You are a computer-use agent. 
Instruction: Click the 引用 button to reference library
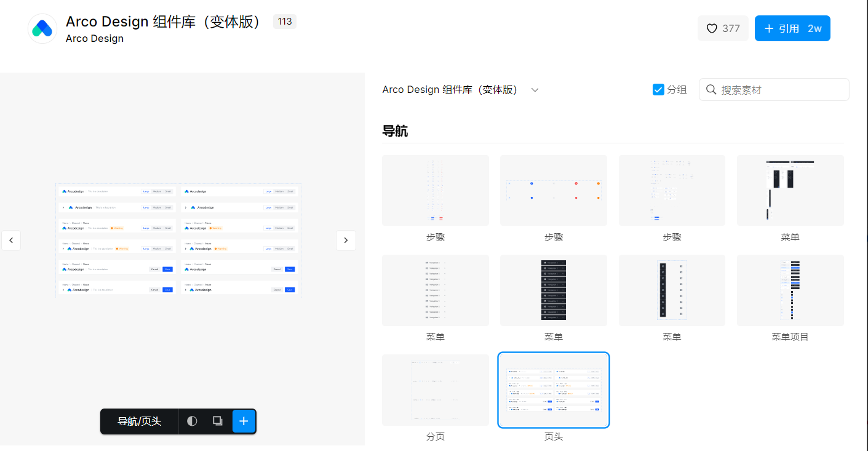[x=792, y=28]
